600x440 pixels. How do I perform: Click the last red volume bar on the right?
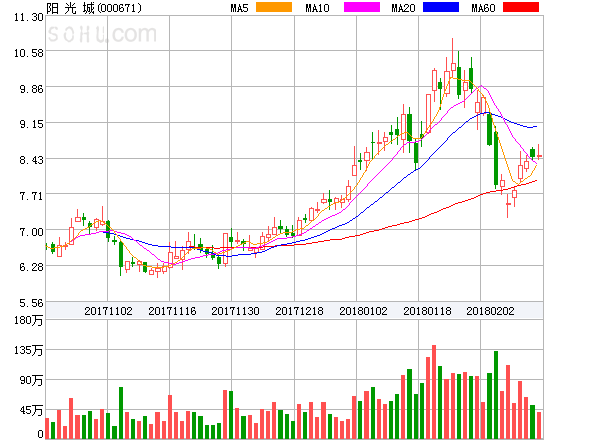click(539, 425)
